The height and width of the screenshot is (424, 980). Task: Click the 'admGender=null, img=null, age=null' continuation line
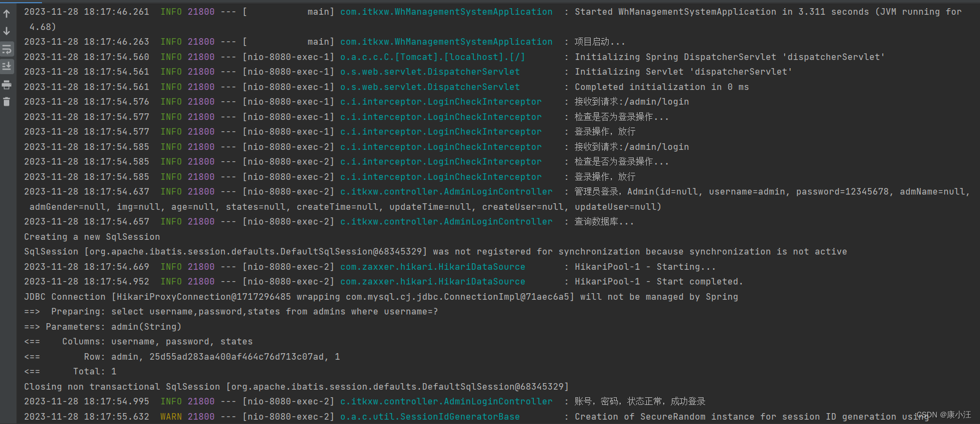pos(345,207)
